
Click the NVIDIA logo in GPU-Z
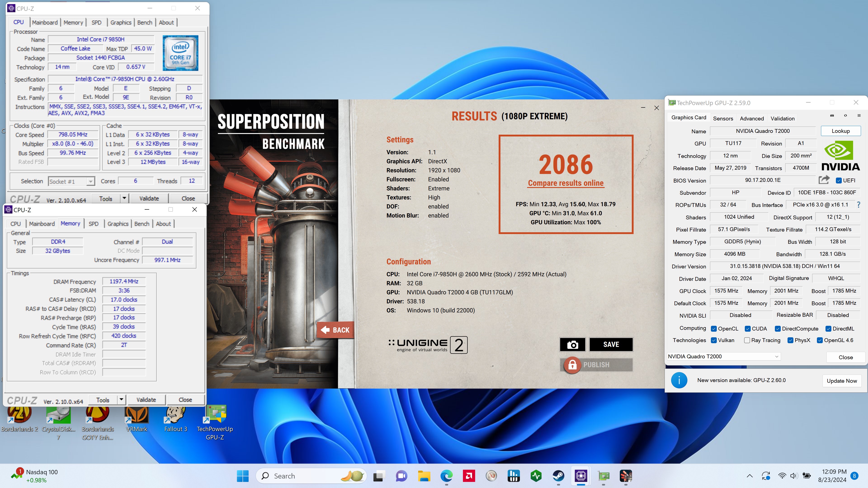(x=840, y=156)
